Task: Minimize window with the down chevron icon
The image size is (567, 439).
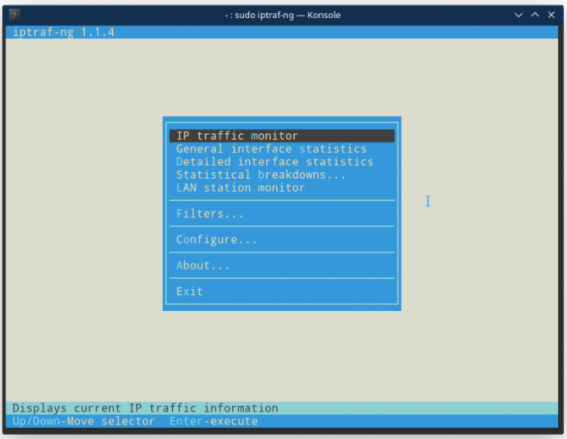Action: (518, 15)
